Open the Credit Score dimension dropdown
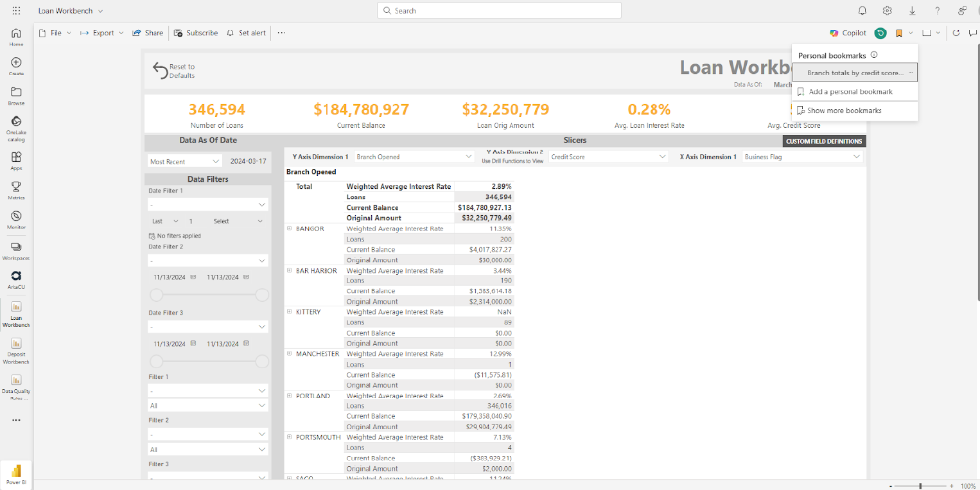 609,157
